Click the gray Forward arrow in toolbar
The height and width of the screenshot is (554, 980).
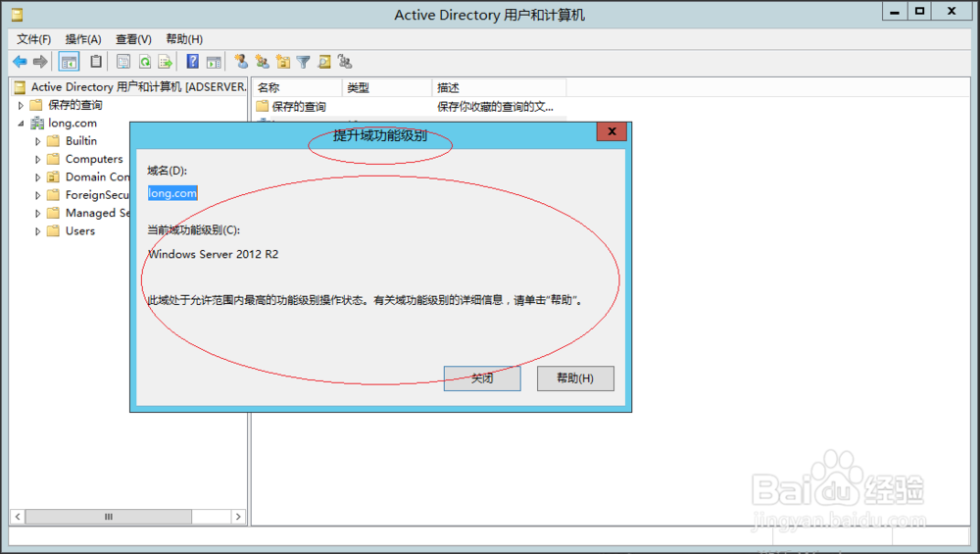pos(40,61)
